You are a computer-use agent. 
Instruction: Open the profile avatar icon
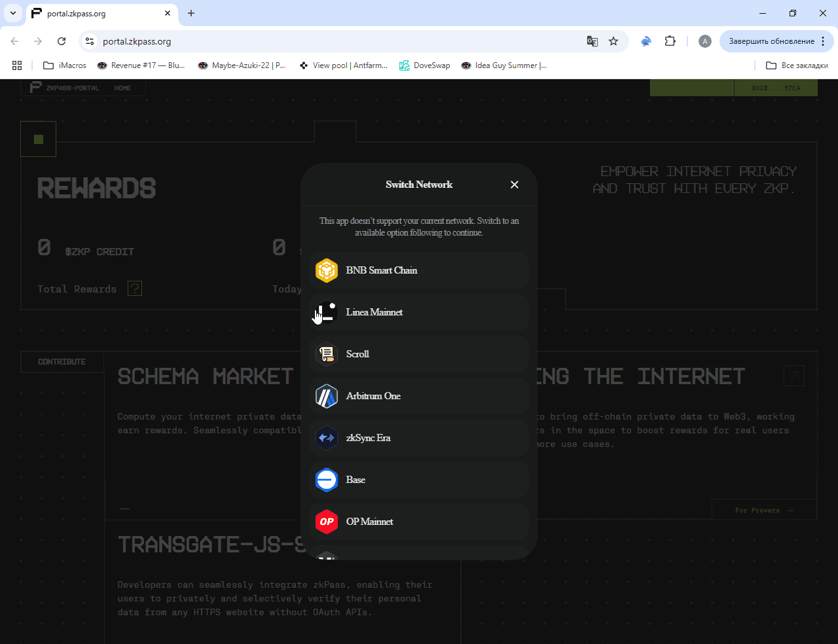pos(705,41)
